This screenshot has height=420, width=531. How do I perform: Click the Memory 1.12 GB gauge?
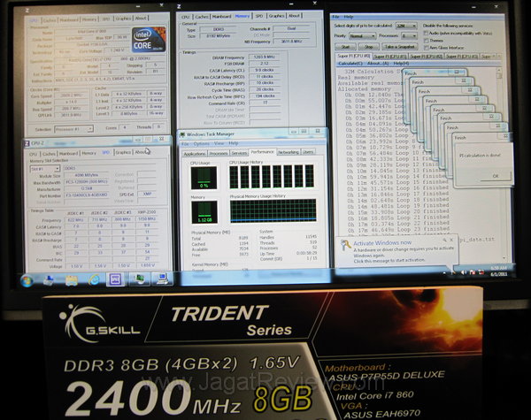pyautogui.click(x=204, y=212)
